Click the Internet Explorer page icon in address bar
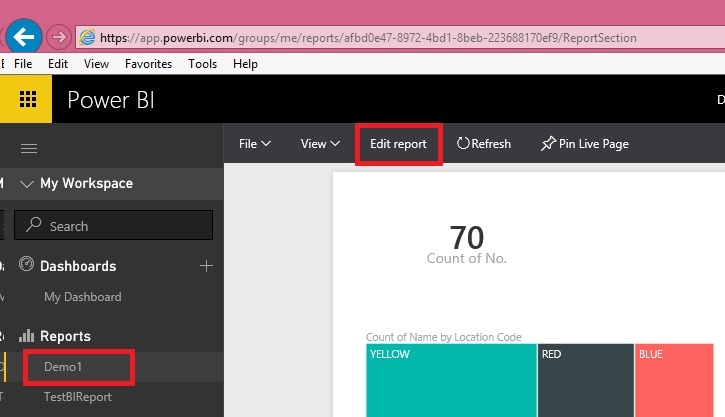 coord(87,37)
